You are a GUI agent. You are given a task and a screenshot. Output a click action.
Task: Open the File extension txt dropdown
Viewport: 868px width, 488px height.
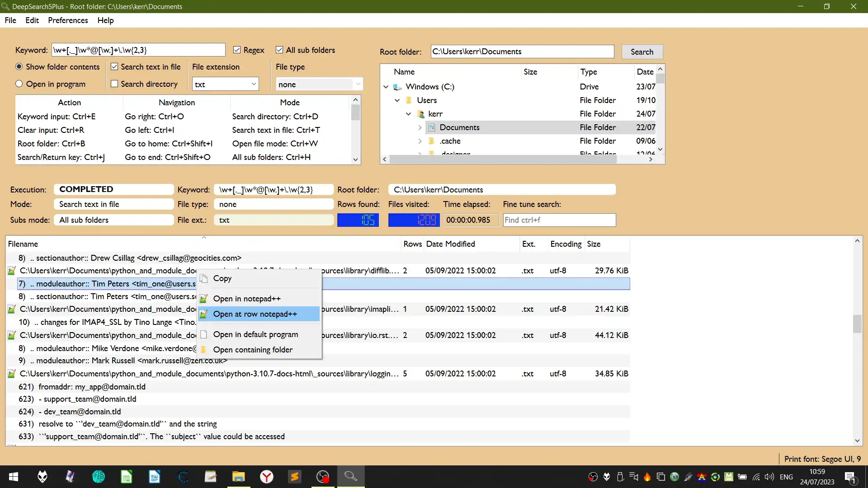click(226, 84)
